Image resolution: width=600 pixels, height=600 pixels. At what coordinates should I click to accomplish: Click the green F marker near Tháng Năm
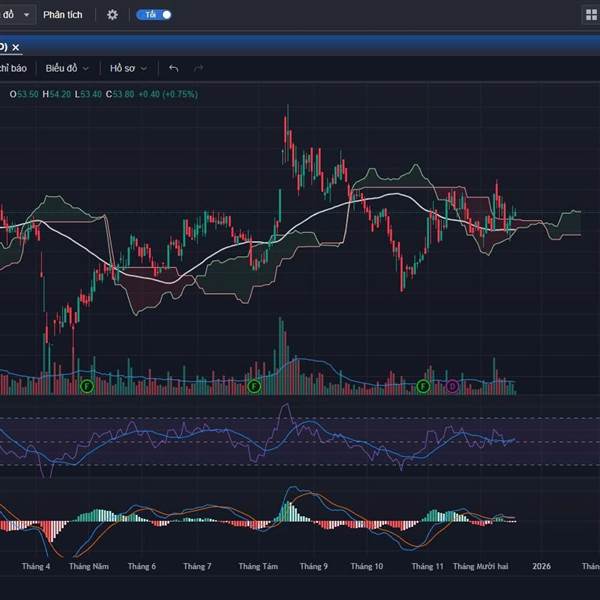tap(87, 385)
